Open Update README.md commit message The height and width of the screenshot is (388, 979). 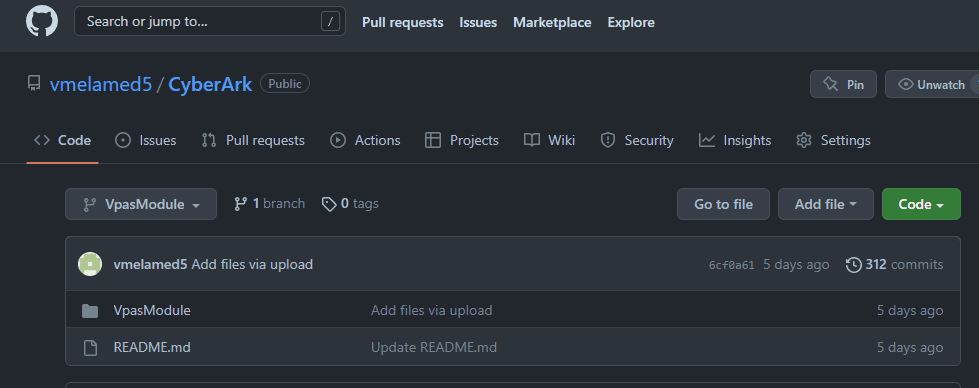click(x=434, y=347)
